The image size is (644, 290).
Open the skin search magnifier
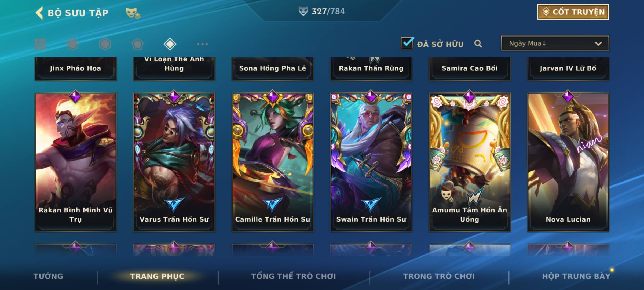click(478, 44)
